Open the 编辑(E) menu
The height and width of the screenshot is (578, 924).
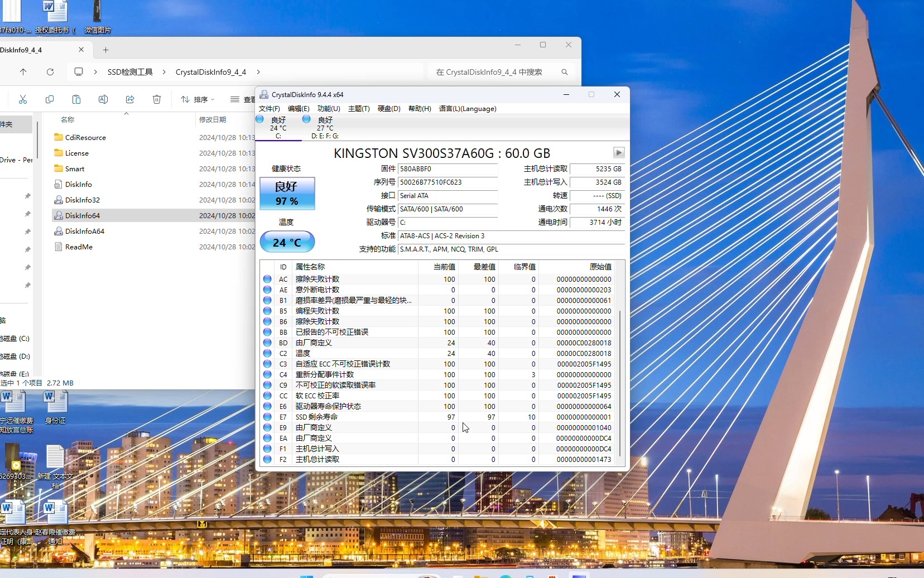point(299,109)
